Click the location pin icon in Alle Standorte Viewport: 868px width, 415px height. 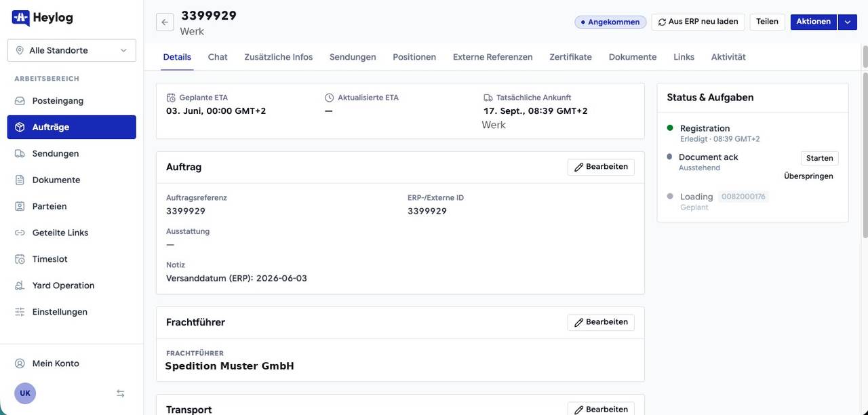click(x=20, y=51)
